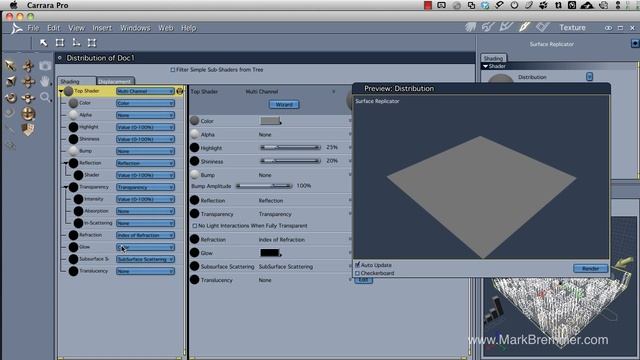This screenshot has width=640, height=360.
Task: Click the arrow selection tool in the top toolbar
Action: click(x=43, y=42)
